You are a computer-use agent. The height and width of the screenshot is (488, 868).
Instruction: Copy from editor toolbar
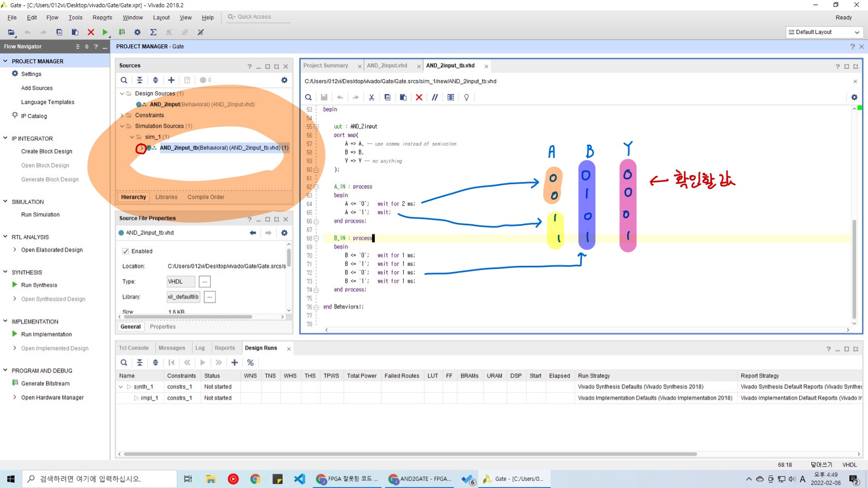(x=387, y=97)
